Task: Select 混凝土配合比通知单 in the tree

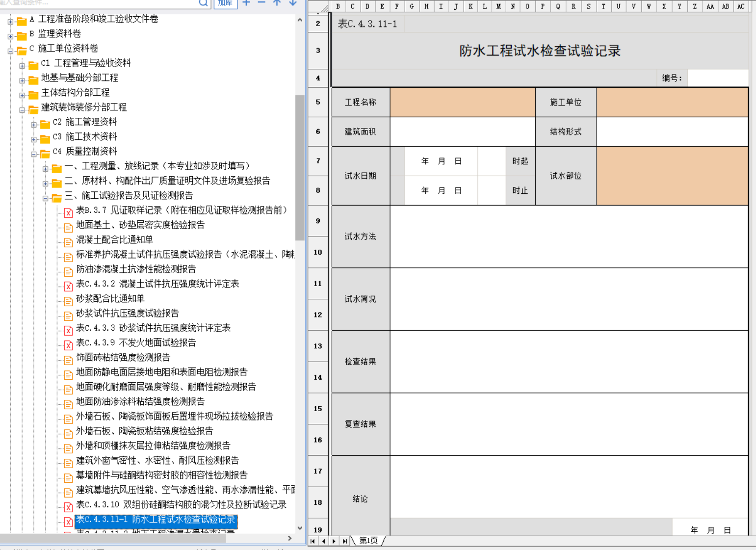Action: click(114, 239)
